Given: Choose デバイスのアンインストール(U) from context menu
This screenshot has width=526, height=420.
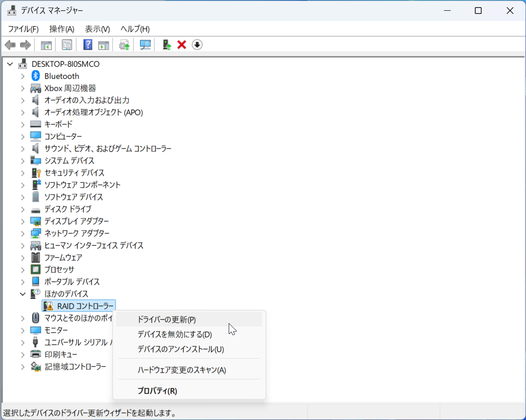Looking at the screenshot, I should click(x=189, y=349).
